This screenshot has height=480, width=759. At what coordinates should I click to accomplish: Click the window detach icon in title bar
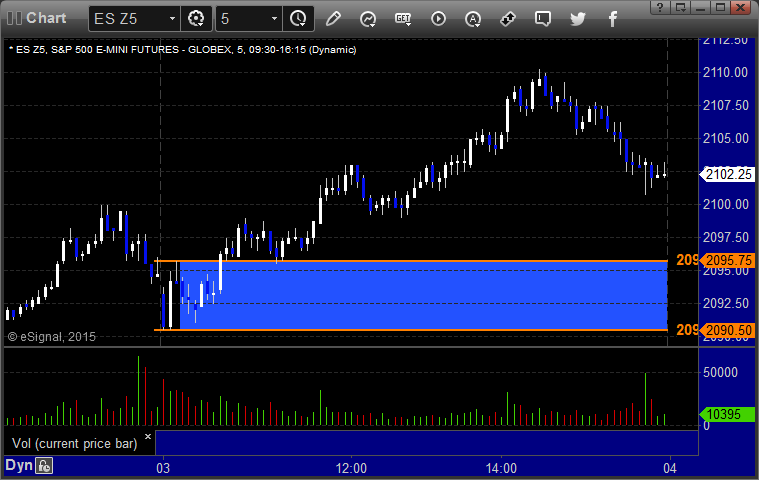pyautogui.click(x=681, y=7)
